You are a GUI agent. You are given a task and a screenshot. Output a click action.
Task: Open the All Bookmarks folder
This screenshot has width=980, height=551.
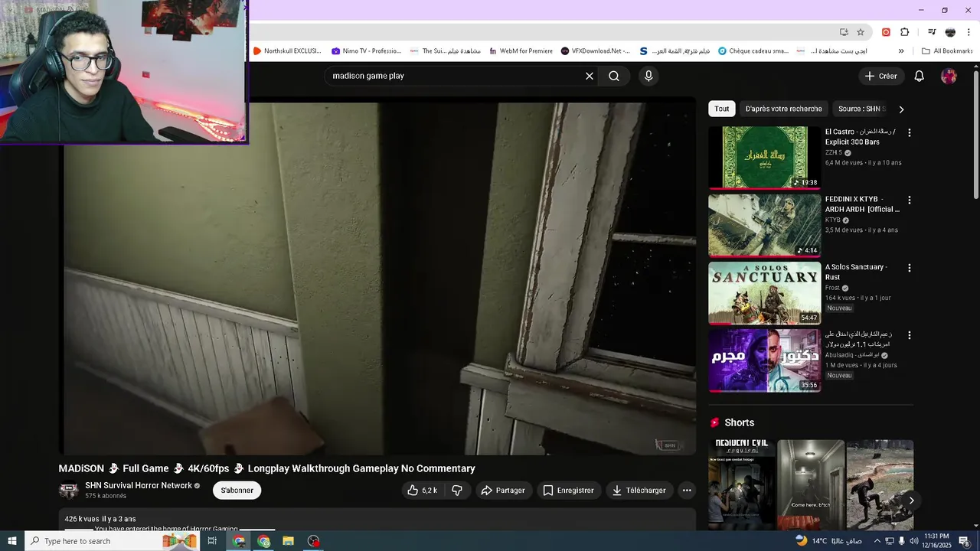(x=947, y=51)
